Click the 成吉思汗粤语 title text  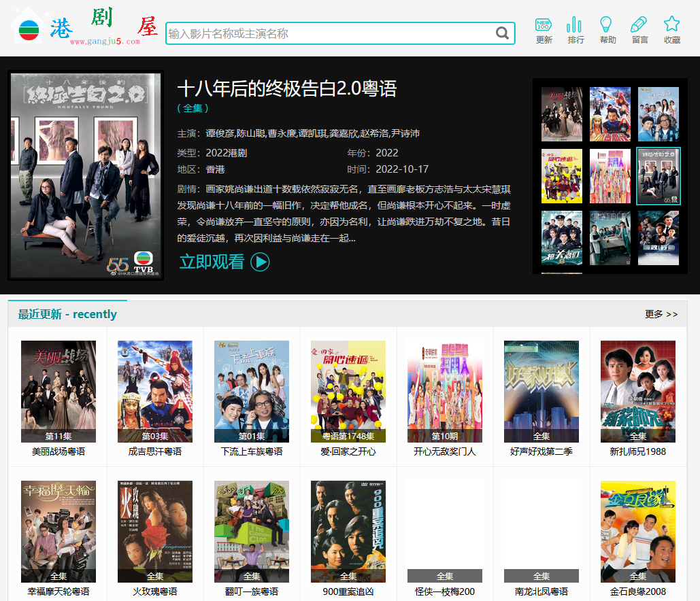pos(155,451)
